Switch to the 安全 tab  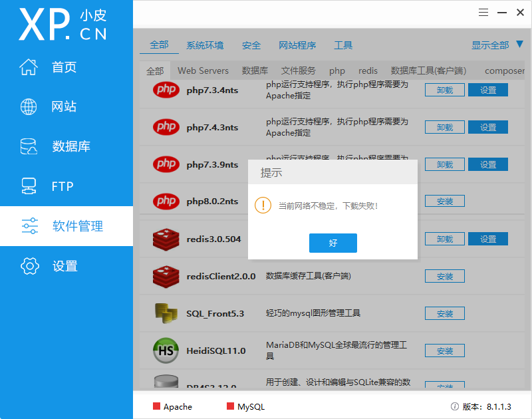pos(251,45)
